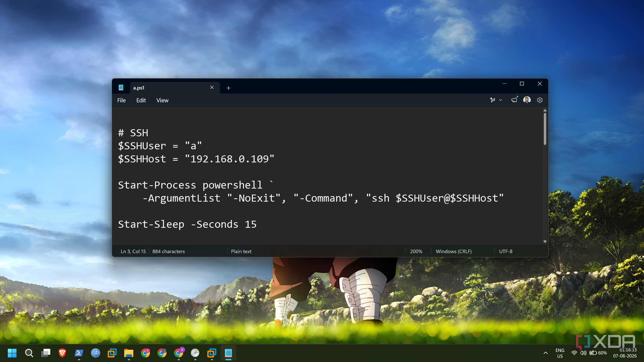Click the 'Start-Process powershell' line

point(195,185)
